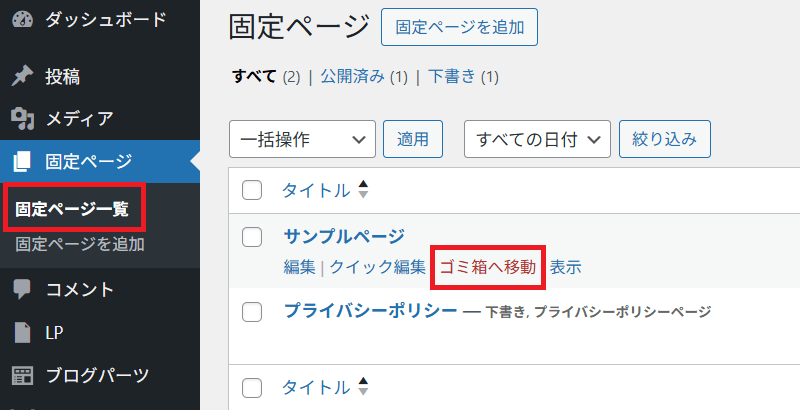The height and width of the screenshot is (410, 800).
Task: Click the コメント speech bubble icon
Action: [x=22, y=290]
